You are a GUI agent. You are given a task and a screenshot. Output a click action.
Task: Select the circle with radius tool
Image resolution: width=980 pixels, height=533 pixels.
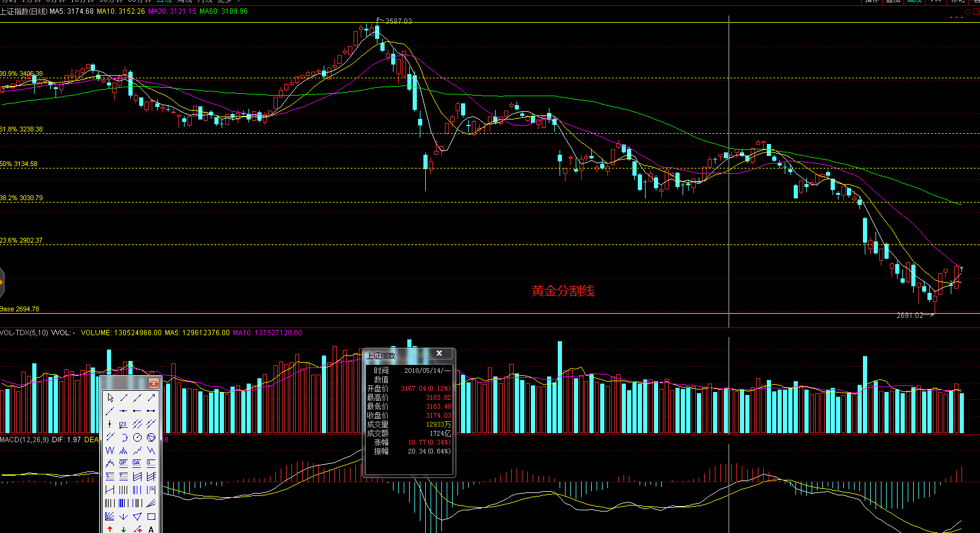pos(137,437)
